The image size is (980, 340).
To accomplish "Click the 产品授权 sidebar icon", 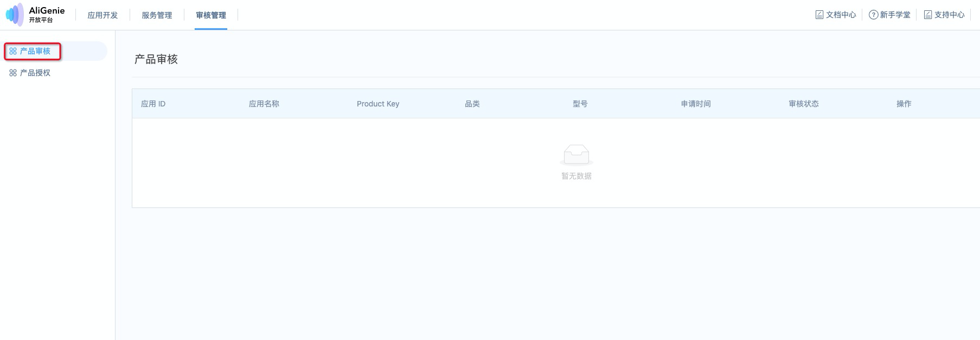I will tap(13, 73).
